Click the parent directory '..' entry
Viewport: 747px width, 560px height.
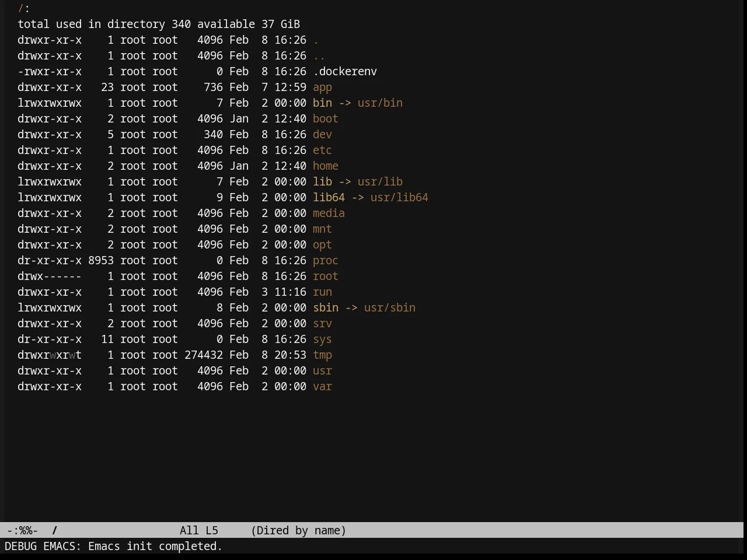click(319, 55)
